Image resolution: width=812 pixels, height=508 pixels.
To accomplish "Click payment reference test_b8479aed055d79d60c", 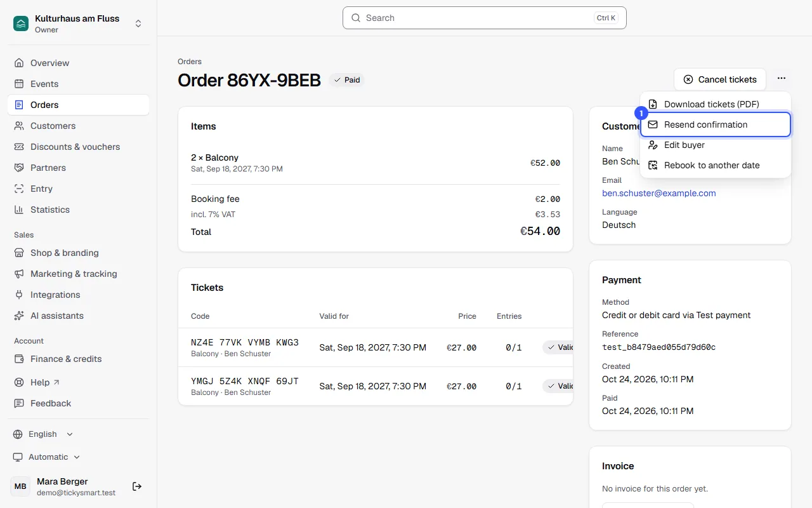I will (x=659, y=347).
